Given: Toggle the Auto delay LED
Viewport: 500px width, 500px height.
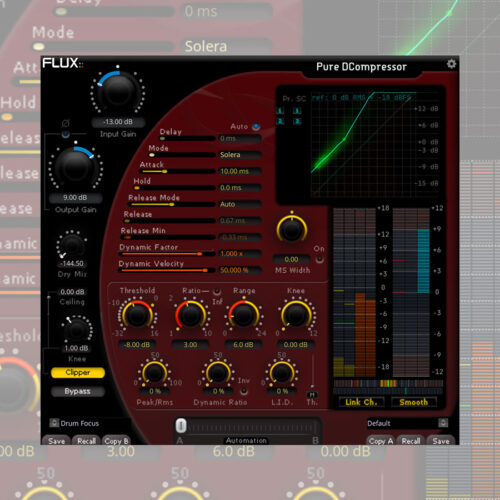Looking at the screenshot, I should (x=256, y=127).
